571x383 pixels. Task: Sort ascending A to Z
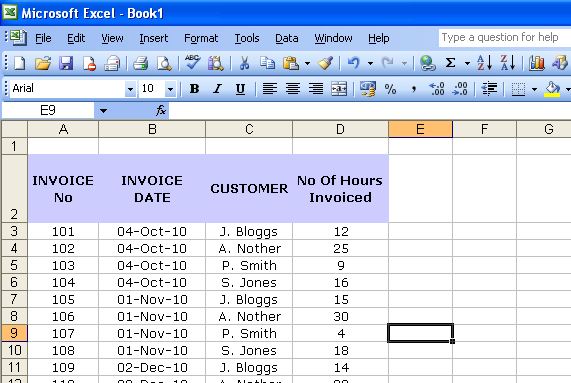(484, 63)
